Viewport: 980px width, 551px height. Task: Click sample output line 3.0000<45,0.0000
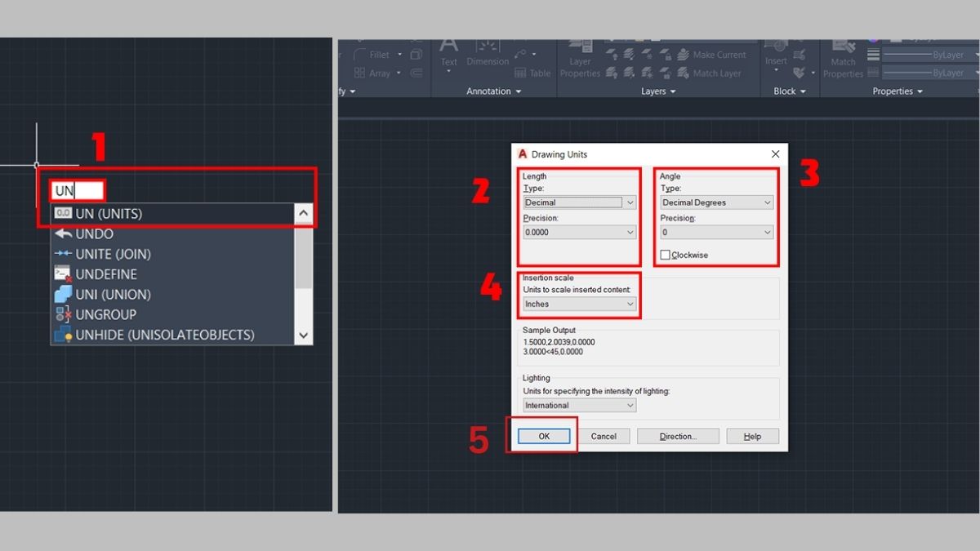pyautogui.click(x=554, y=352)
